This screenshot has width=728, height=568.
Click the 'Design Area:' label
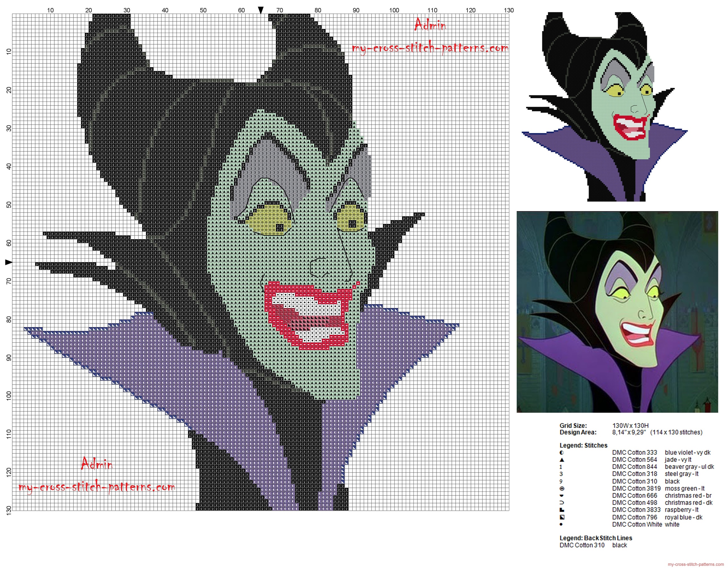578,432
